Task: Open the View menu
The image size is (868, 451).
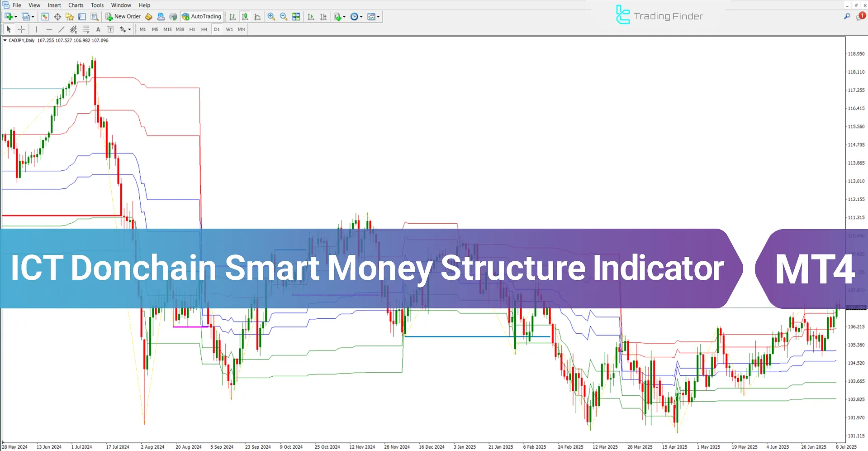Action: point(34,5)
